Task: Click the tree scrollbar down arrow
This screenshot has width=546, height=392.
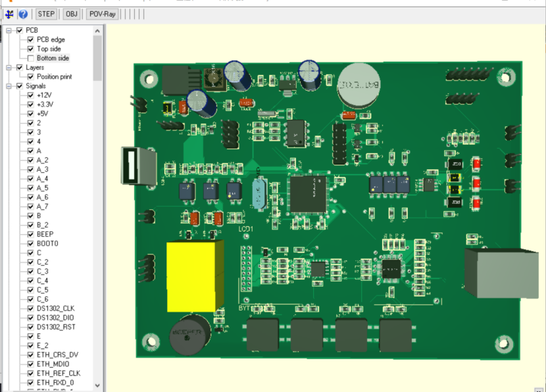Action: click(x=97, y=385)
